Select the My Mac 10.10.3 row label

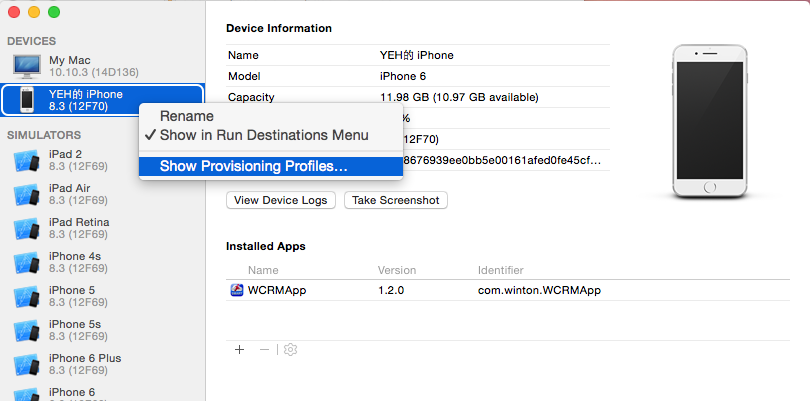coord(94,67)
